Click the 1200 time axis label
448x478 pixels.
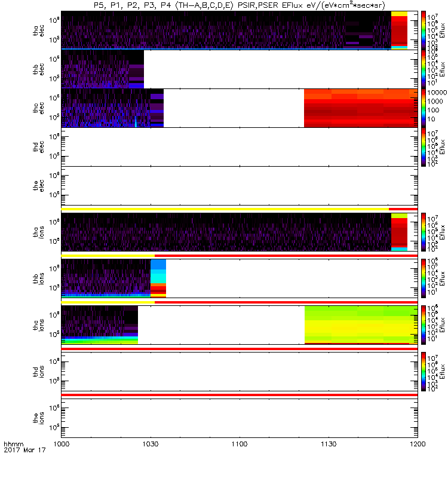(418, 444)
